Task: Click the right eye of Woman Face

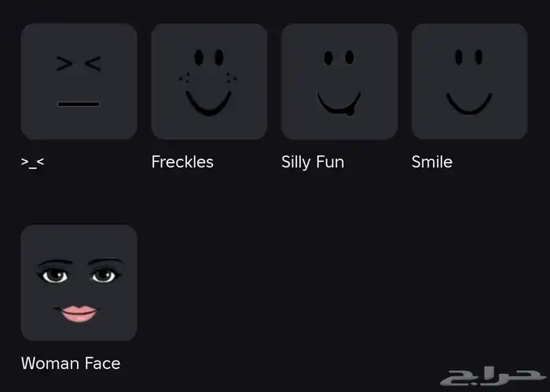Action: click(104, 276)
